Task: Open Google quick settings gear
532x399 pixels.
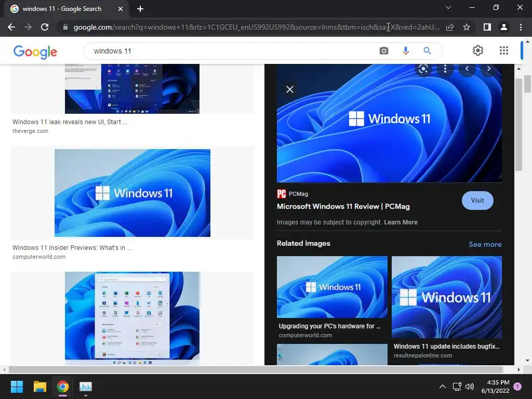Action: [x=478, y=50]
